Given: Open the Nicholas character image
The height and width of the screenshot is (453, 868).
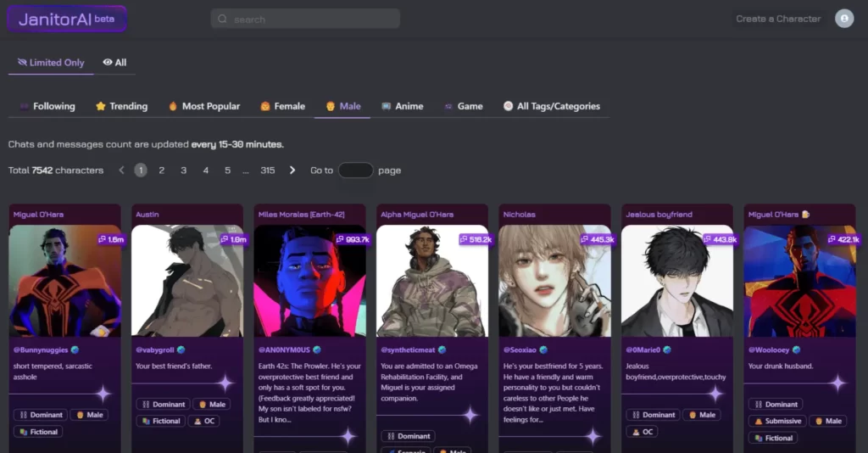Looking at the screenshot, I should pos(554,281).
